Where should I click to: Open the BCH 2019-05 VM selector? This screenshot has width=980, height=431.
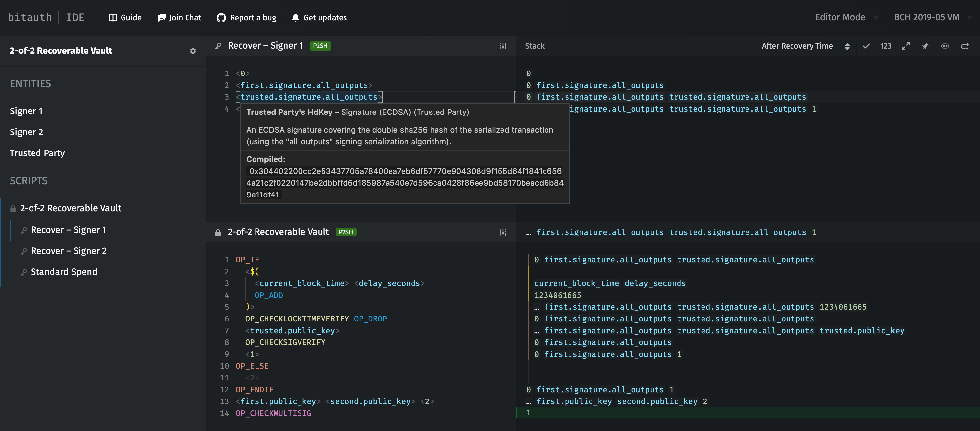[929, 17]
